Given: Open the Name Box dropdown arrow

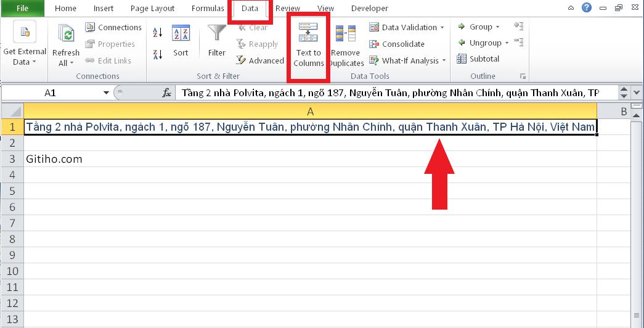Looking at the screenshot, I should [x=106, y=93].
